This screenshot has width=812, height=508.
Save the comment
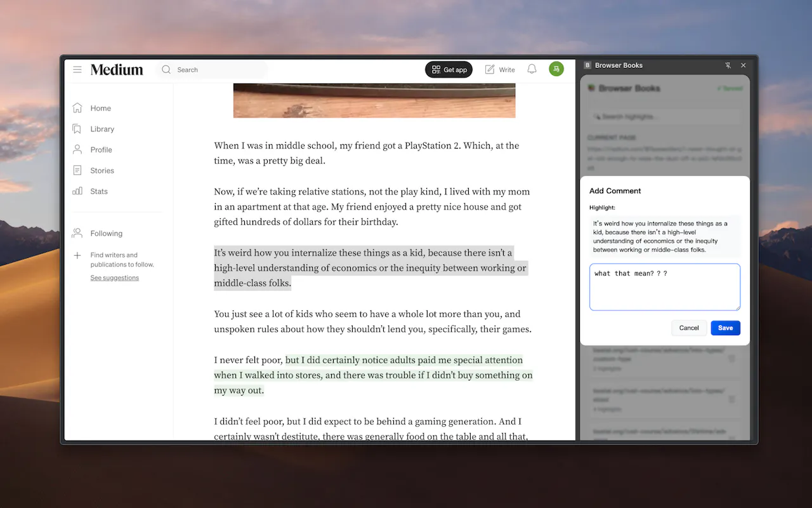(x=726, y=328)
